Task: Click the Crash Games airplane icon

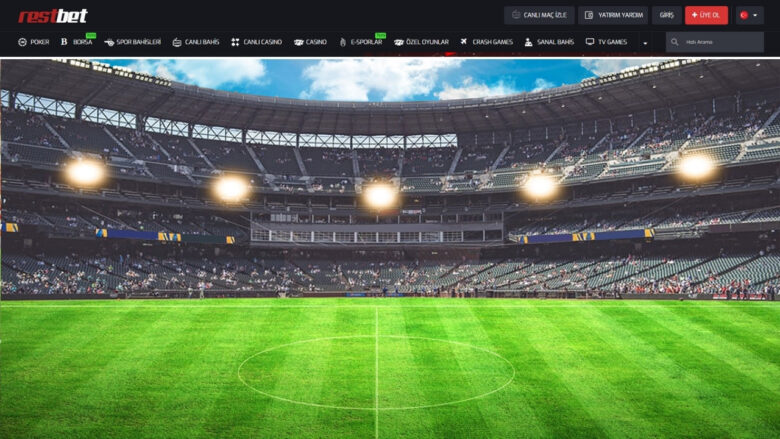Action: coord(464,42)
